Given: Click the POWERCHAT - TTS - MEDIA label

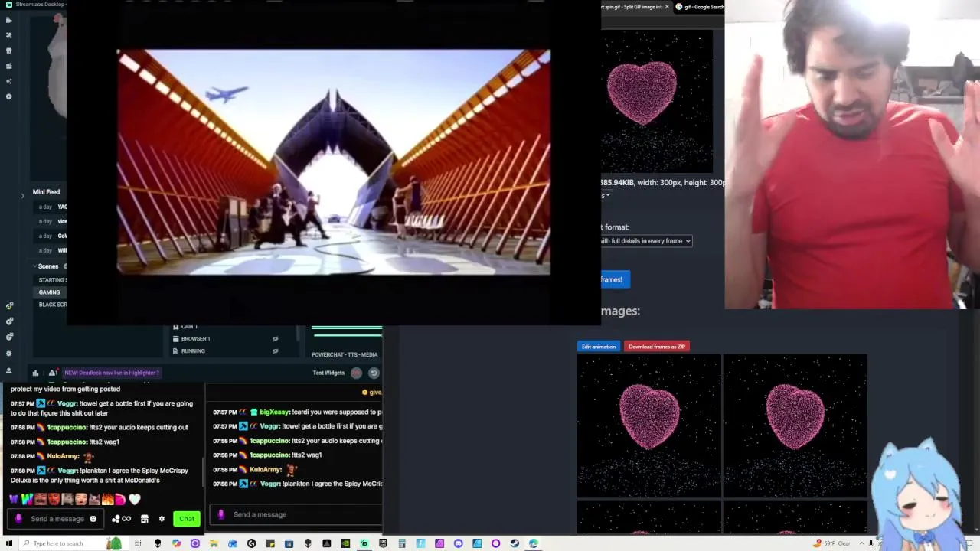Looking at the screenshot, I should pyautogui.click(x=345, y=354).
